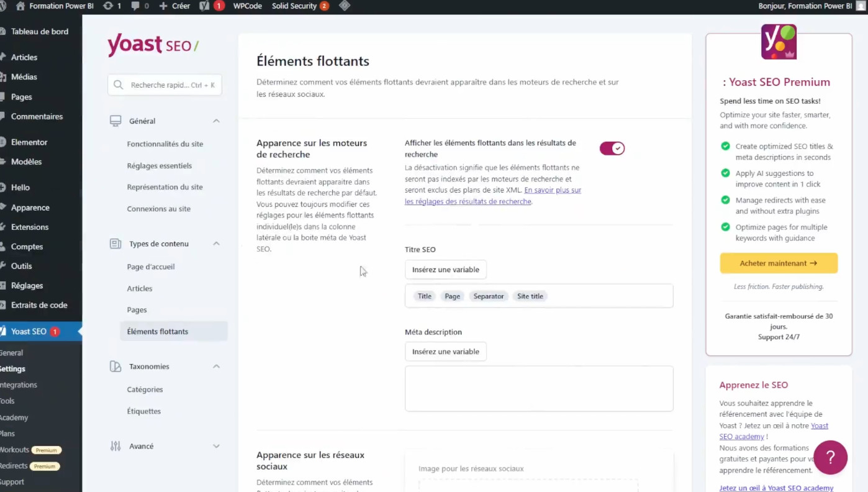Go to Tableau de bord

[x=40, y=32]
